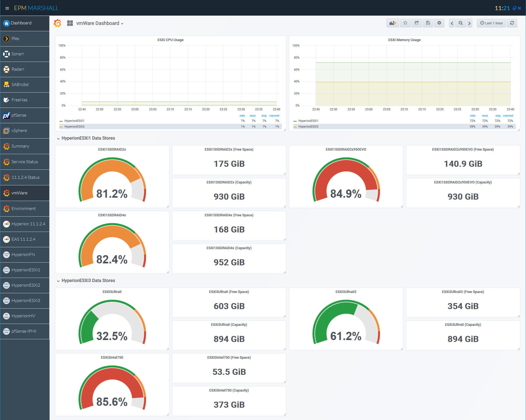526x420 pixels.
Task: Open the blue sliders settings icon
Action: (519, 8)
